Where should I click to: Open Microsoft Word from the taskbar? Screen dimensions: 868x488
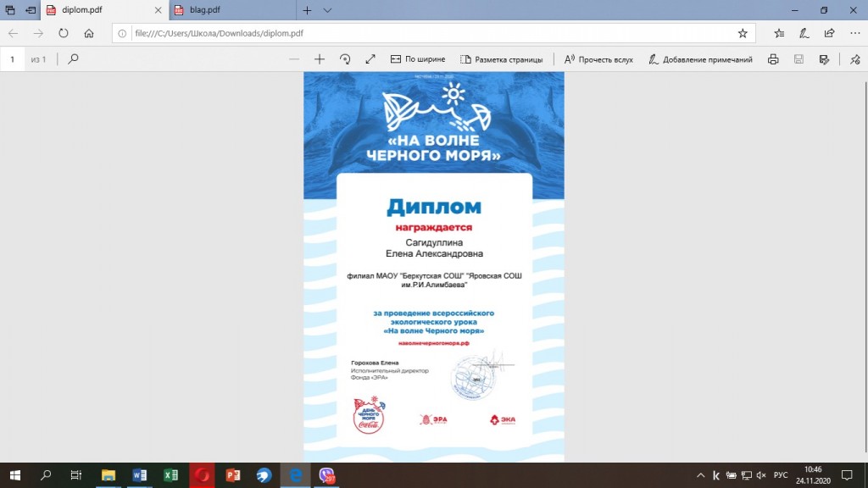139,475
